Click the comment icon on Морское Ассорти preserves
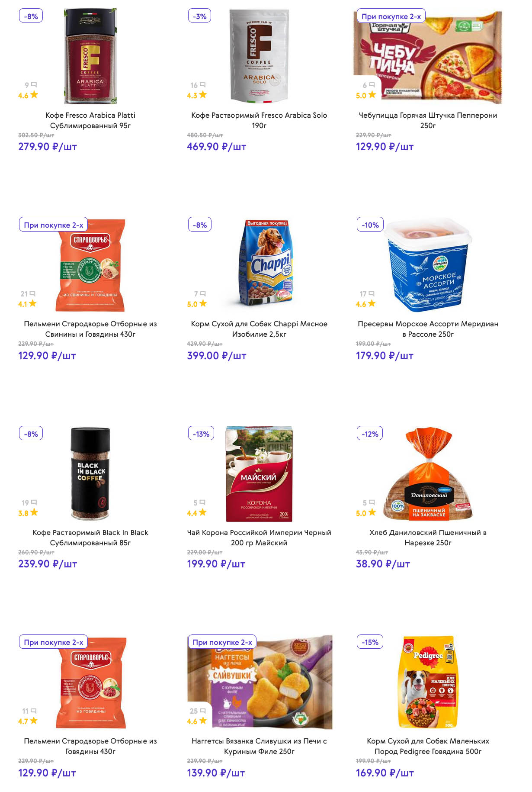 point(372,294)
